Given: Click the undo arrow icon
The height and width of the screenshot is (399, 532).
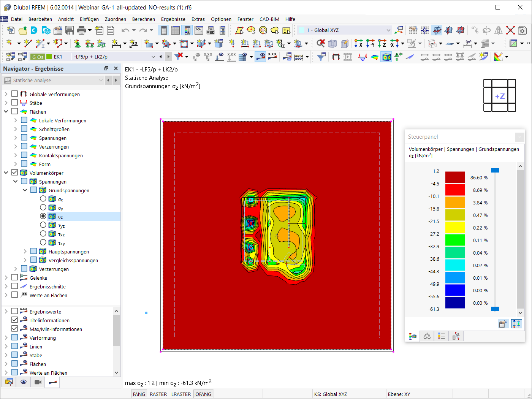Looking at the screenshot, I should tap(125, 30).
